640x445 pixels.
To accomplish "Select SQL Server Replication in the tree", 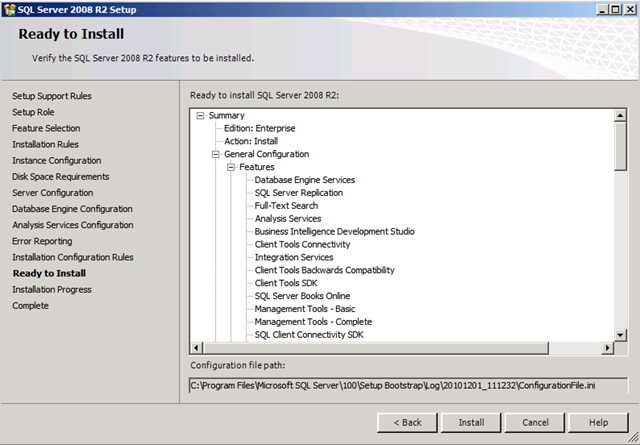I will [299, 193].
